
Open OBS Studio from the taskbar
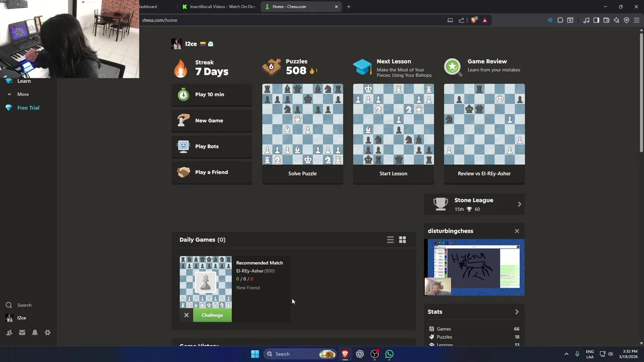[x=375, y=354]
